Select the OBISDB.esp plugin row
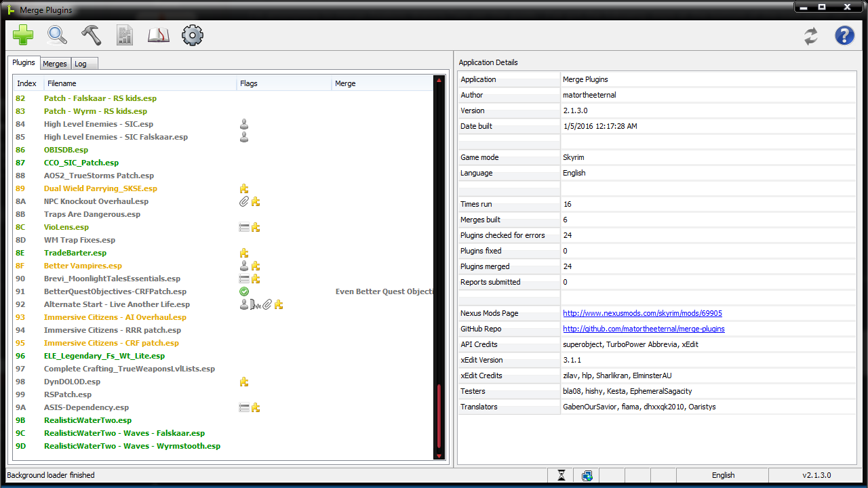The image size is (868, 488). pyautogui.click(x=224, y=150)
